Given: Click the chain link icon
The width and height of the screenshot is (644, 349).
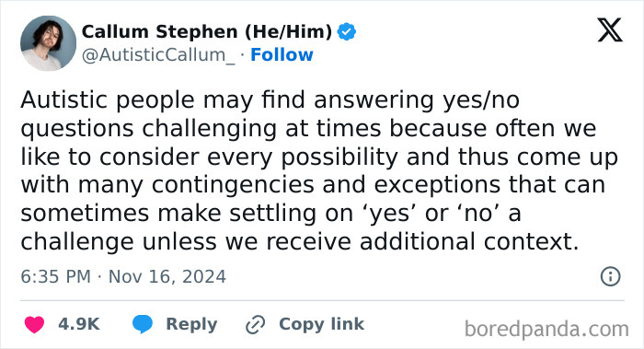Looking at the screenshot, I should [256, 325].
